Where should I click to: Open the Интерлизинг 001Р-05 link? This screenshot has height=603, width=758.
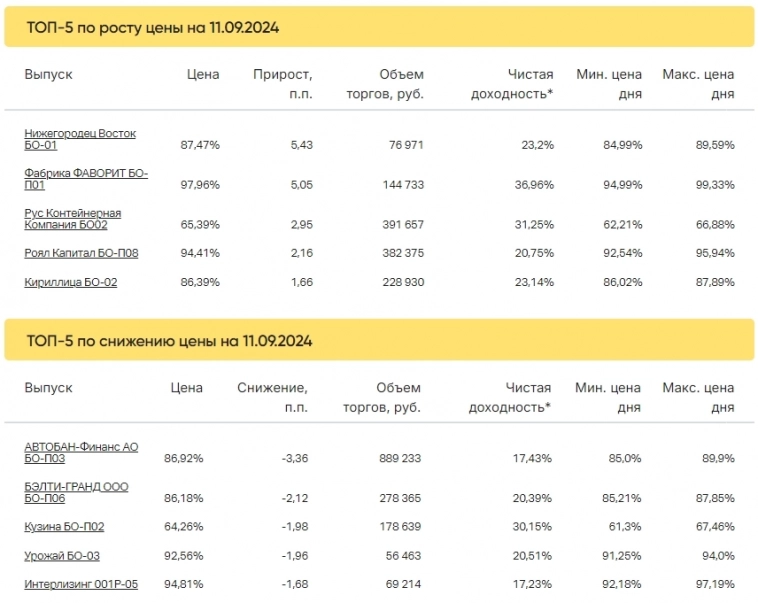(81, 584)
